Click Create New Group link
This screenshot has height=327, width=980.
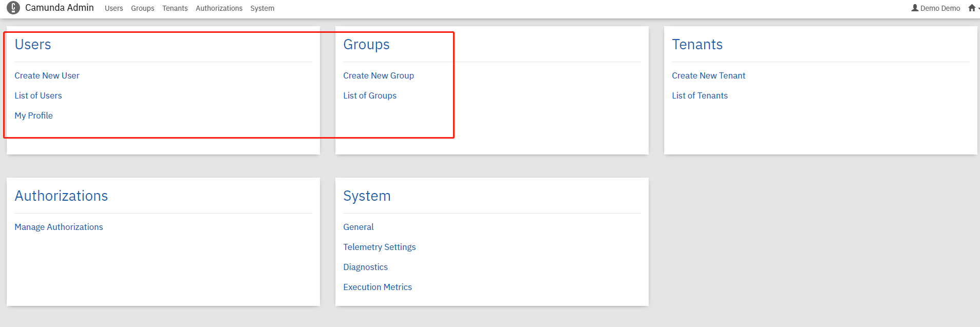(378, 75)
